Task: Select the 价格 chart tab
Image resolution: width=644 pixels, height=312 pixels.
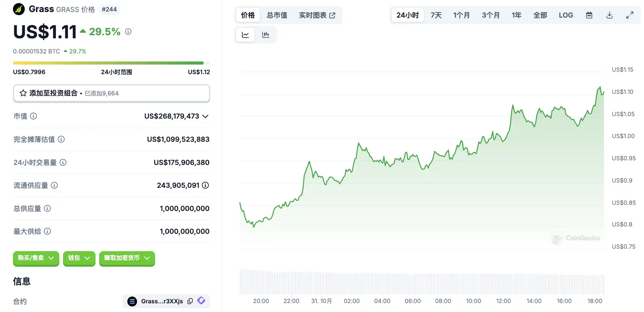Action: click(x=248, y=15)
